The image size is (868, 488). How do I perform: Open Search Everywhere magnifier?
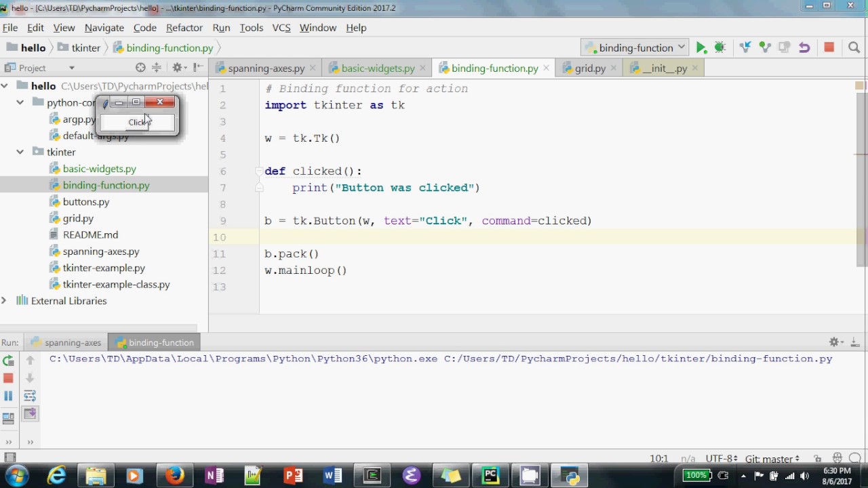pyautogui.click(x=854, y=47)
